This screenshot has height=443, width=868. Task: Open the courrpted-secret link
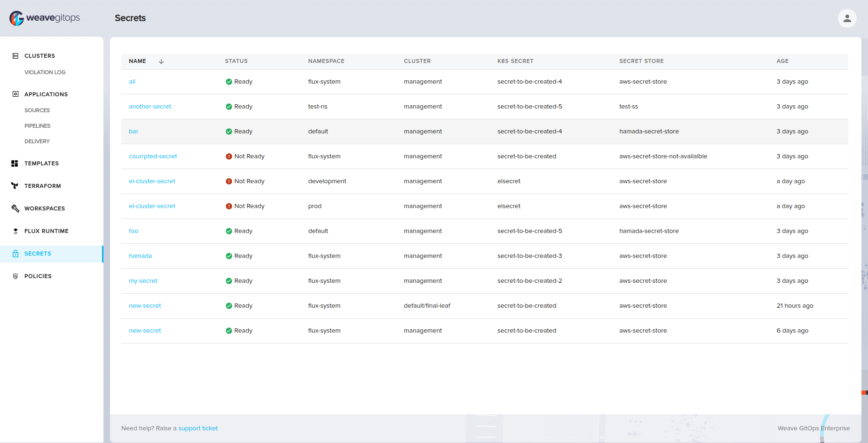click(153, 156)
